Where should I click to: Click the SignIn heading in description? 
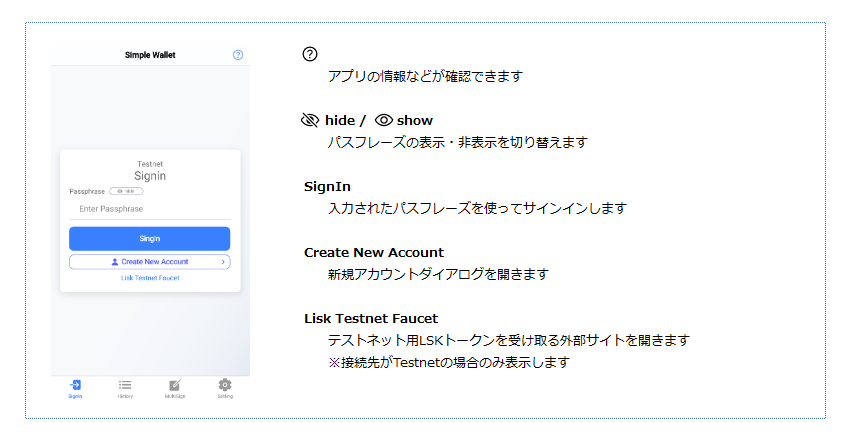click(x=327, y=187)
